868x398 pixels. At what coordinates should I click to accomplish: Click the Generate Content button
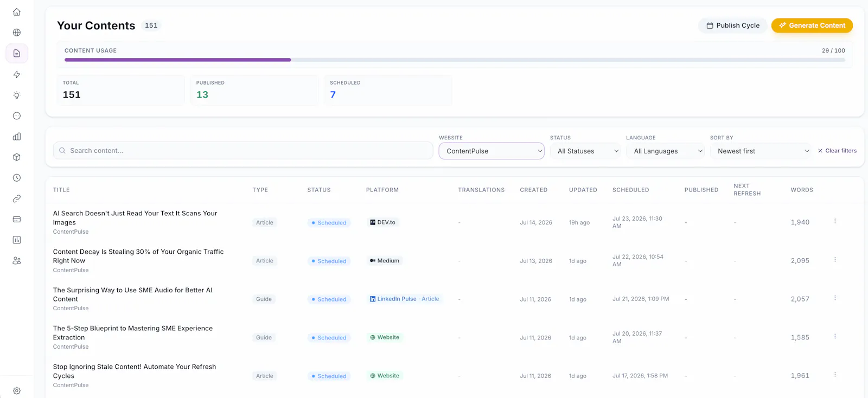pyautogui.click(x=812, y=25)
